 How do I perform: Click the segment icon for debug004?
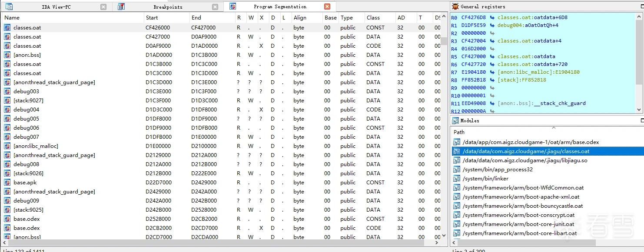pos(7,110)
